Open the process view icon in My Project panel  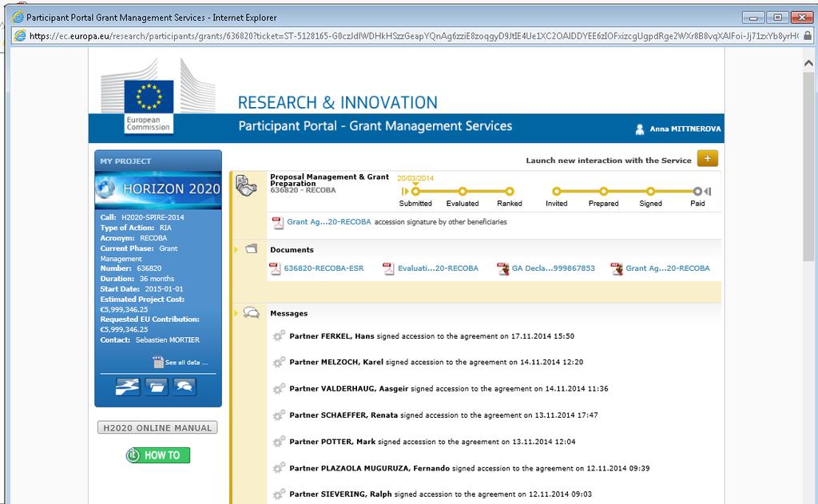[x=128, y=387]
